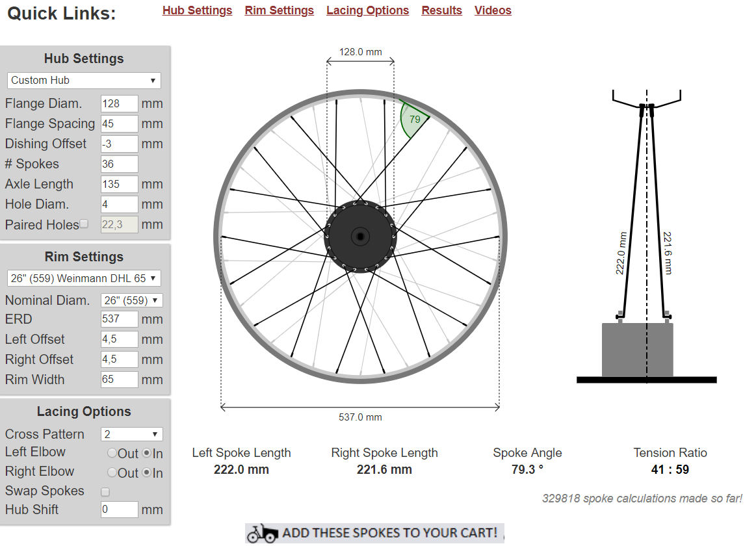756x557 pixels.
Task: Click the green 79 spoke angle marker
Action: point(413,120)
